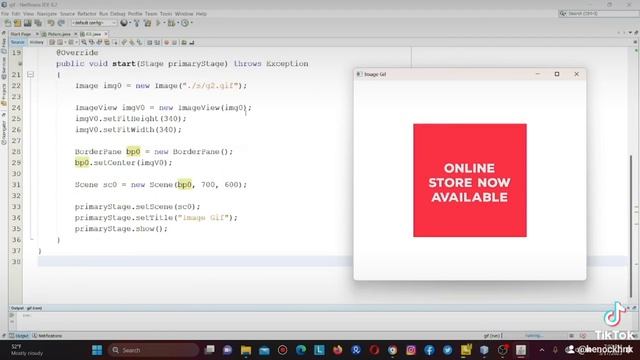
Task: Show hidden system tray icons chevron
Action: 542,350
